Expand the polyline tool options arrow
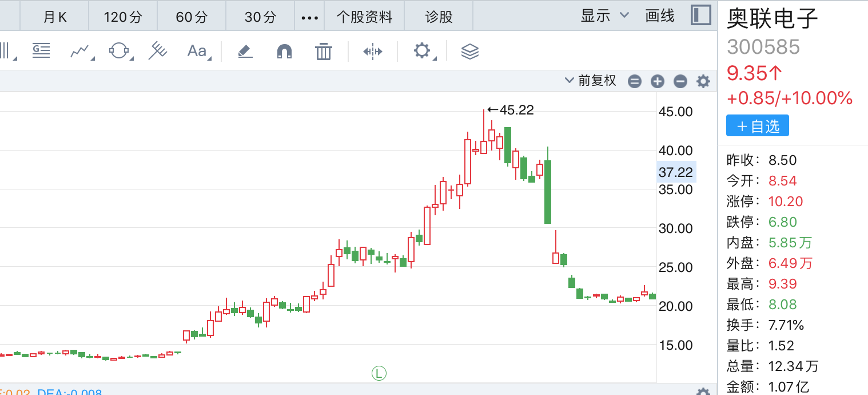 tap(93, 58)
